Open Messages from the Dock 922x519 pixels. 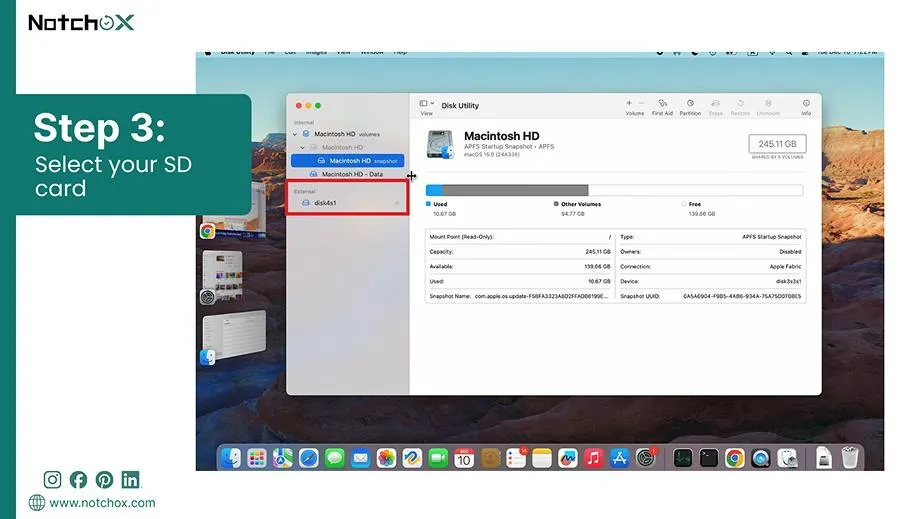(x=335, y=458)
